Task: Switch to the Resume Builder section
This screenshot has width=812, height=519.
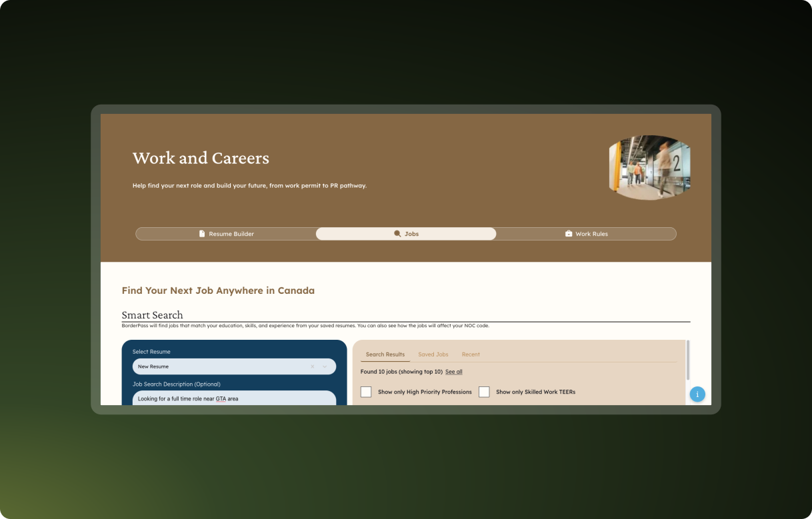Action: [227, 234]
